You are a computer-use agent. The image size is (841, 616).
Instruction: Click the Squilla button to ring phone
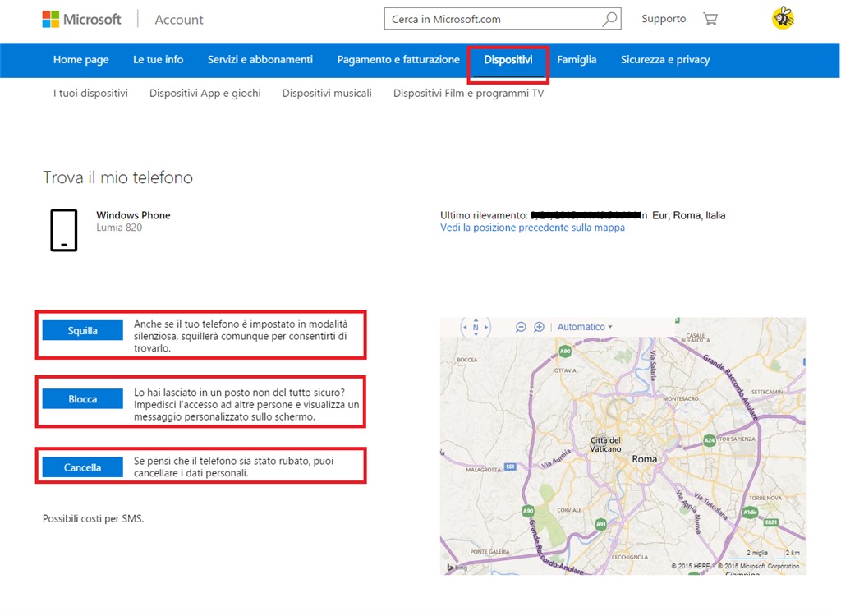coord(83,330)
